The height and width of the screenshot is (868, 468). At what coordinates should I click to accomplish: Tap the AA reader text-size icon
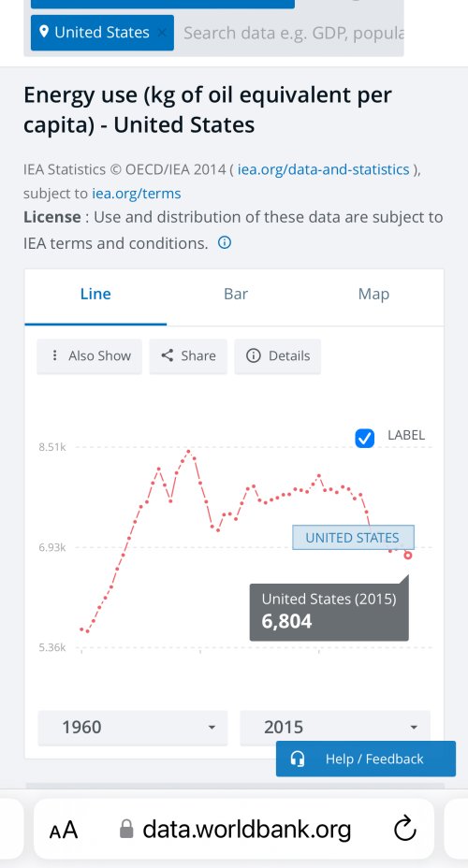pos(64,831)
